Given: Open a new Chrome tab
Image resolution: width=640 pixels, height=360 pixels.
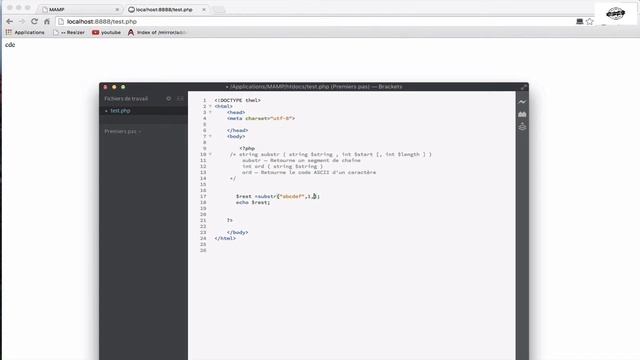Looking at the screenshot, I should click(x=219, y=9).
